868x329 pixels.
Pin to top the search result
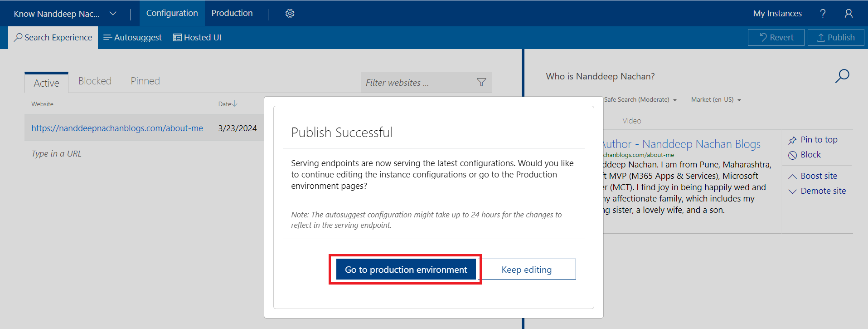click(814, 140)
